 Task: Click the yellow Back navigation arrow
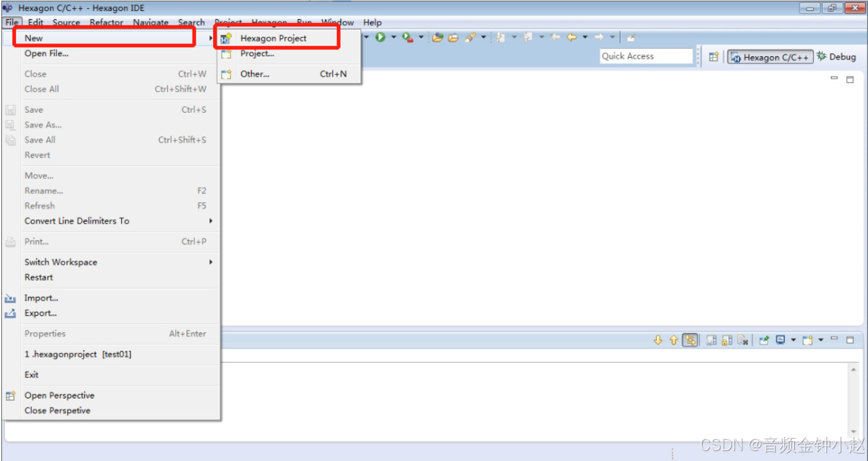[571, 37]
